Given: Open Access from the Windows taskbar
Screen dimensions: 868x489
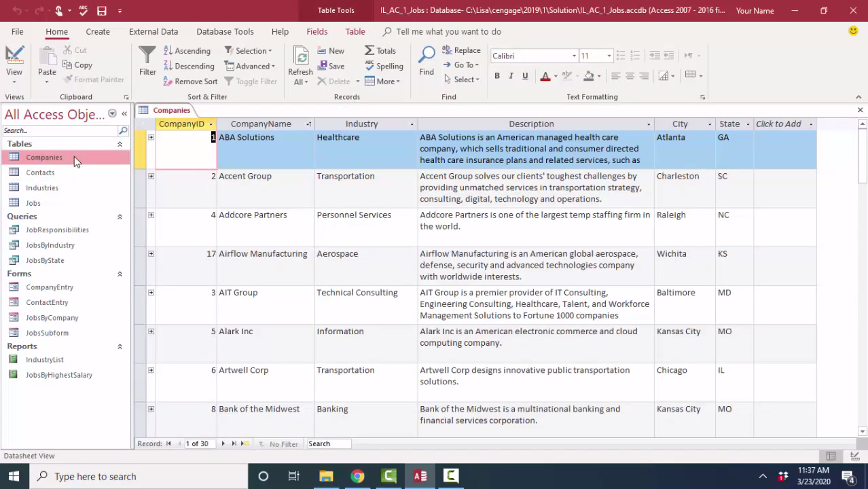Looking at the screenshot, I should 420,476.
